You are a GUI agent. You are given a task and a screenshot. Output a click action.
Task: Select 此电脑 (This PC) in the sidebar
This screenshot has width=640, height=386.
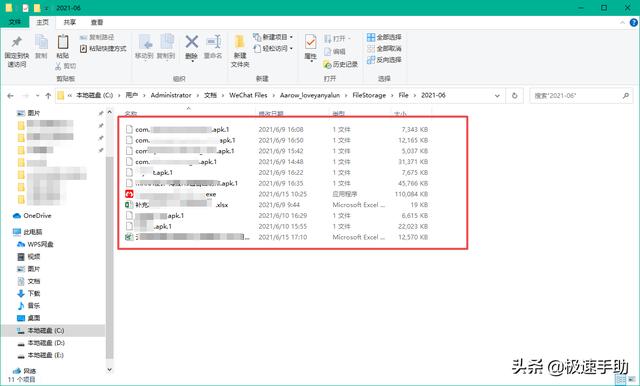tap(28, 232)
